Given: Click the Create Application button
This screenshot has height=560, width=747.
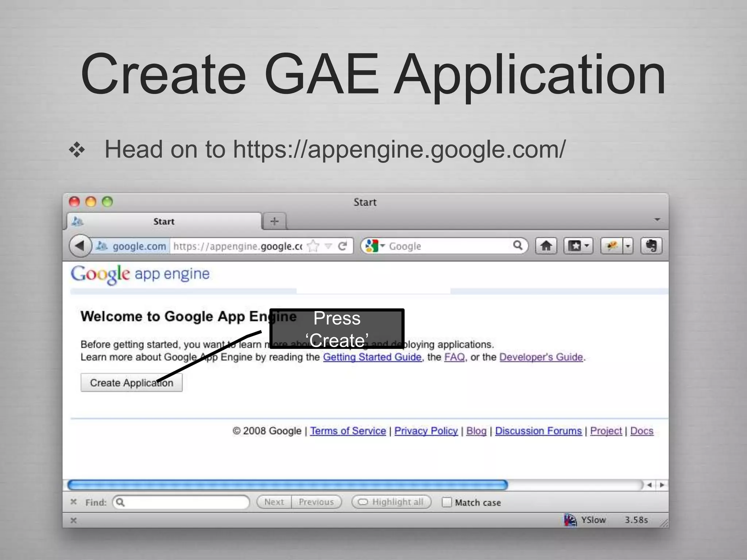Looking at the screenshot, I should (131, 382).
